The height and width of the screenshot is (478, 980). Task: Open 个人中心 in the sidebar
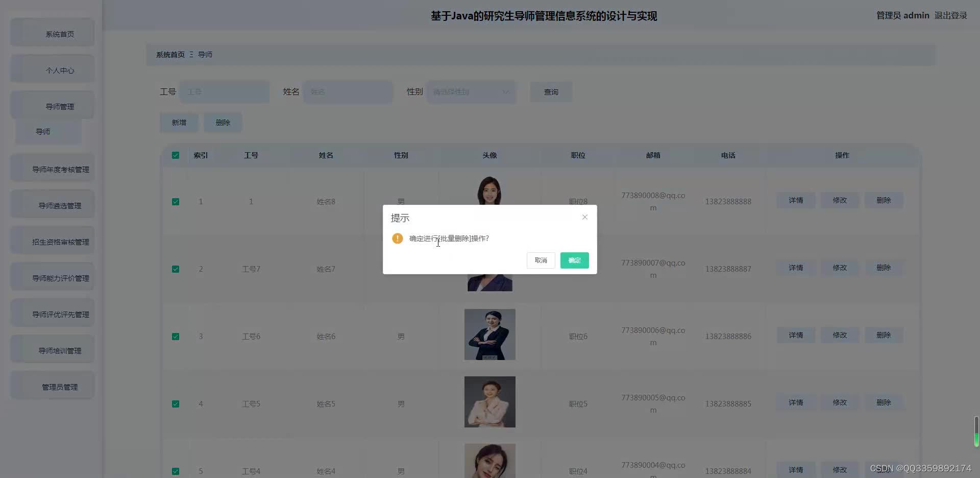tap(53, 69)
